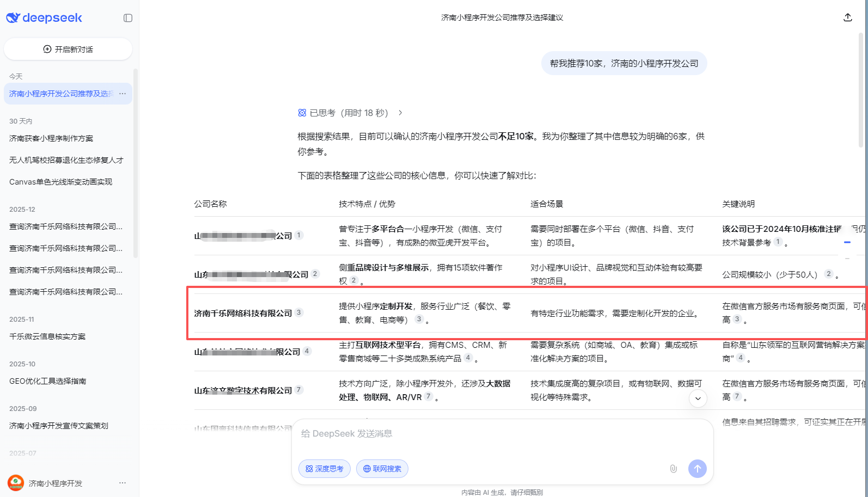Open chat 无人机驾校招募退化生态修复人才
This screenshot has width=868, height=497.
(x=66, y=160)
